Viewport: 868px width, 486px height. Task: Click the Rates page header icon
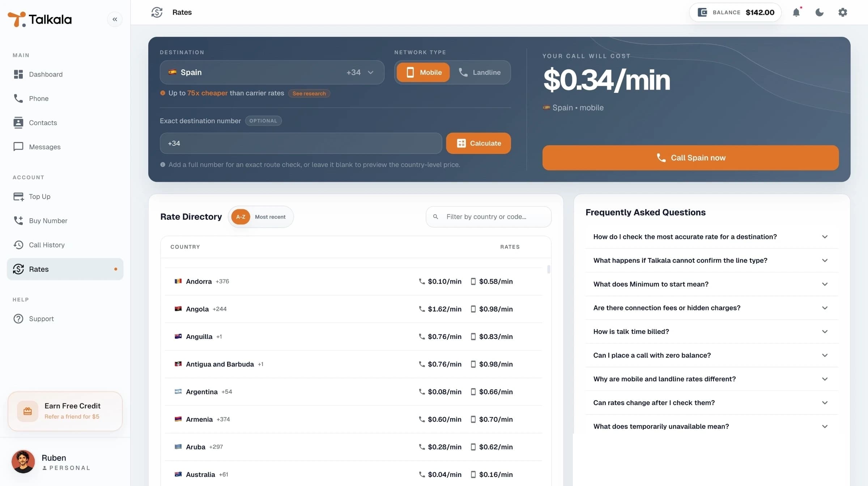[x=157, y=12]
